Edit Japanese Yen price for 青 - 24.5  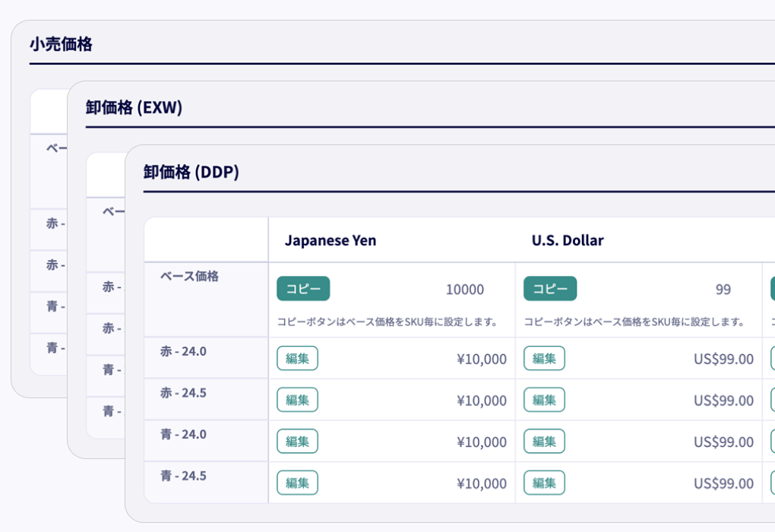(297, 483)
